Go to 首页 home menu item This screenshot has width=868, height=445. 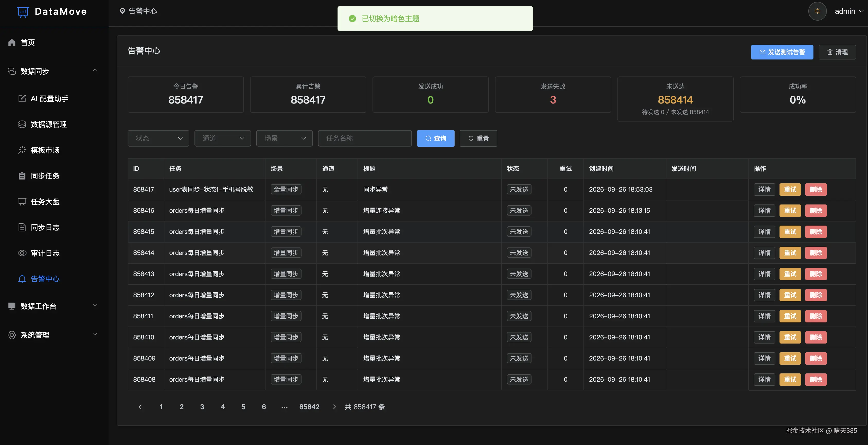[x=54, y=42]
